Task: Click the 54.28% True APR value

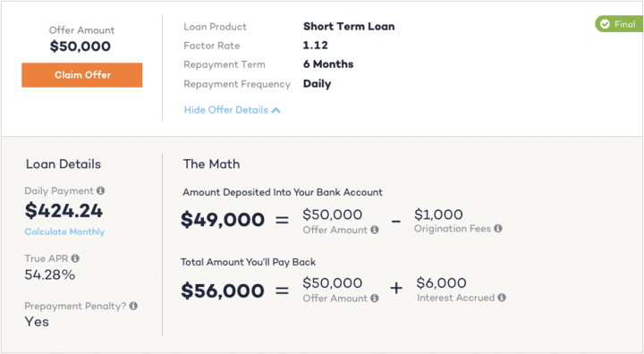Action: click(50, 274)
